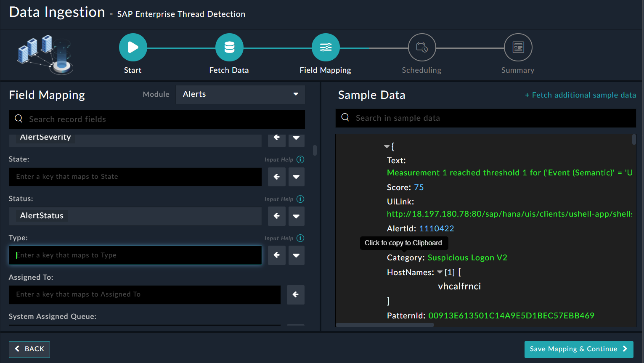Collapse the root JSON object triangle
The height and width of the screenshot is (363, 644).
pyautogui.click(x=387, y=146)
